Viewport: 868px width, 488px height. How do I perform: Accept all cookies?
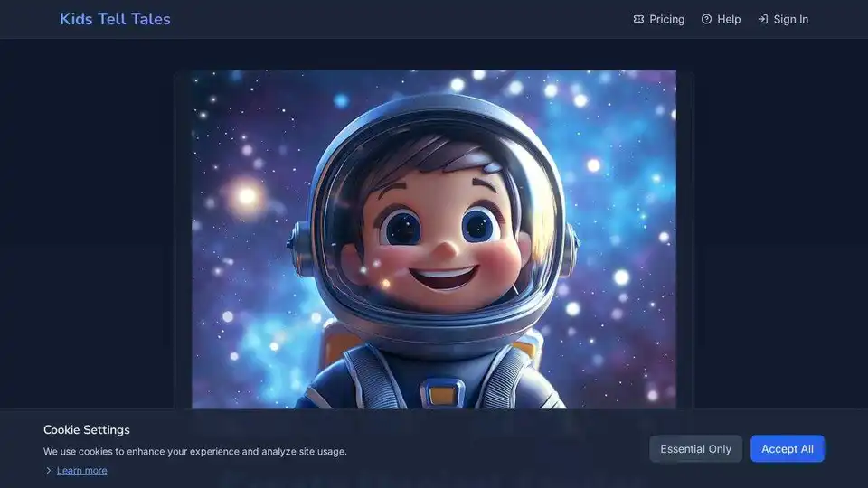pyautogui.click(x=787, y=449)
